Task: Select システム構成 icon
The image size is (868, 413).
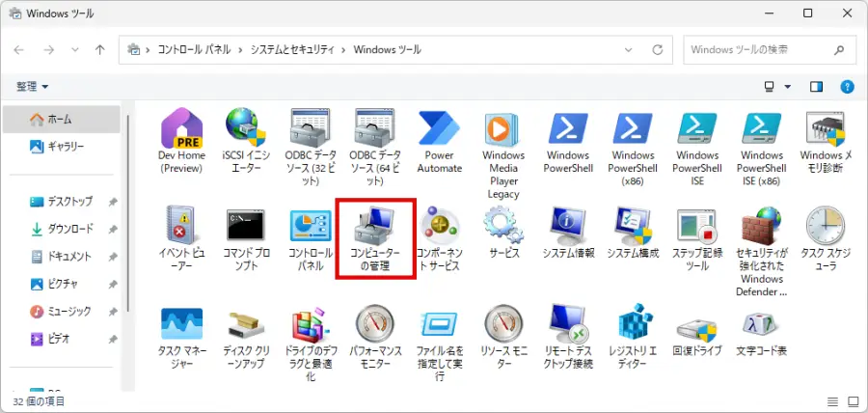Action: click(632, 226)
